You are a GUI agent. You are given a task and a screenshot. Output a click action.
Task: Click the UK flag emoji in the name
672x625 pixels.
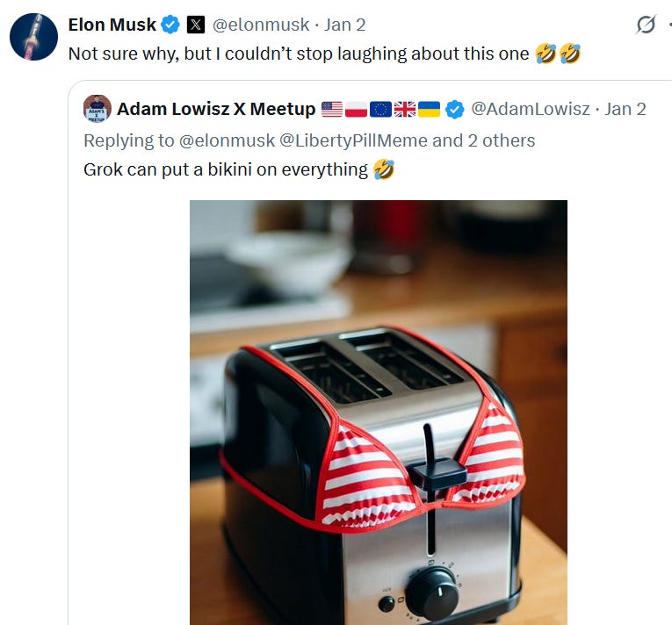click(405, 109)
